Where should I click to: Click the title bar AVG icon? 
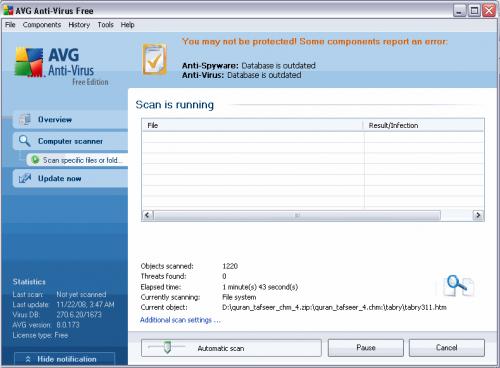click(x=8, y=10)
